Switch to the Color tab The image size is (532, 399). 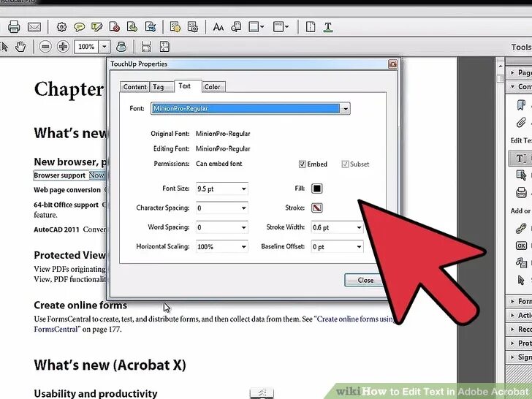pos(212,87)
